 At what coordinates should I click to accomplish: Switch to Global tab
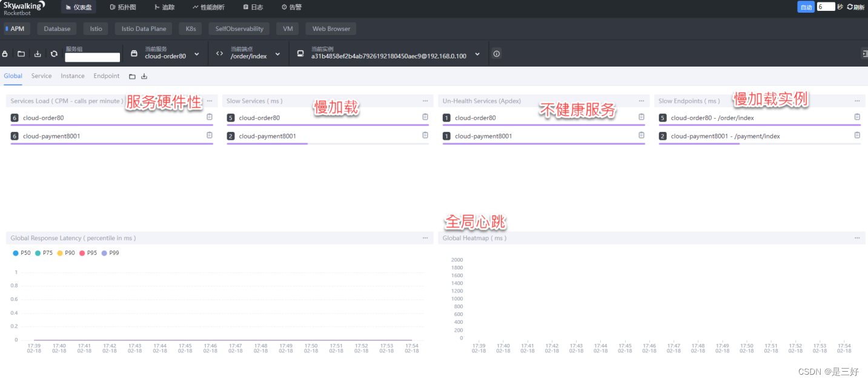13,76
